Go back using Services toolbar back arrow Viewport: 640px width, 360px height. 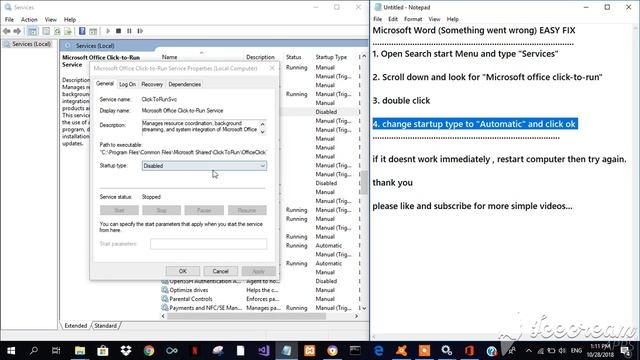(7, 31)
